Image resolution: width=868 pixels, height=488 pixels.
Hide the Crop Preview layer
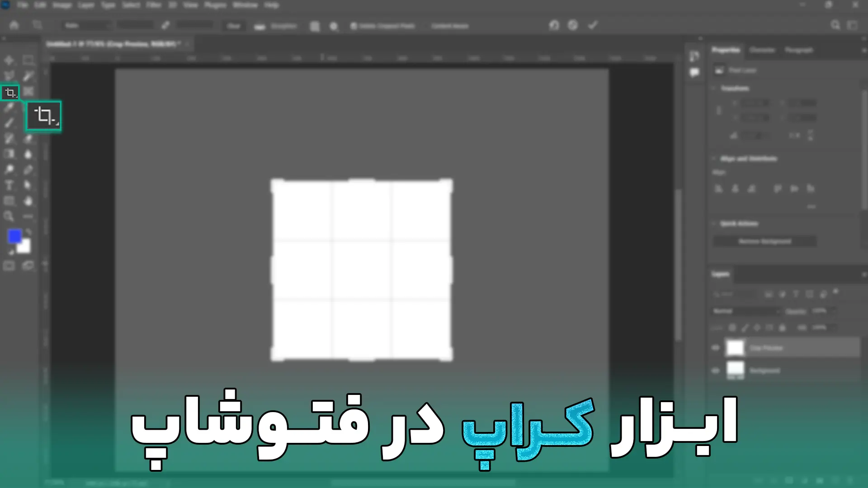(x=715, y=348)
